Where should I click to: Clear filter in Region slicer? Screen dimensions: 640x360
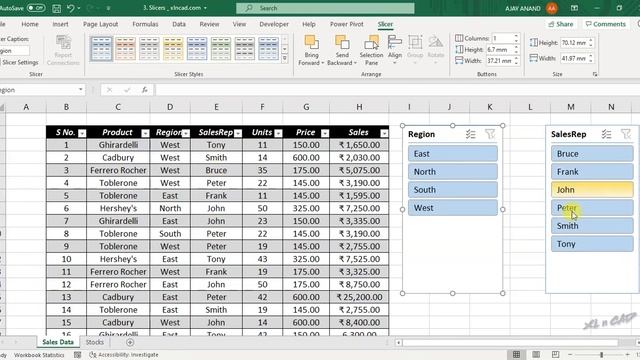pos(490,134)
